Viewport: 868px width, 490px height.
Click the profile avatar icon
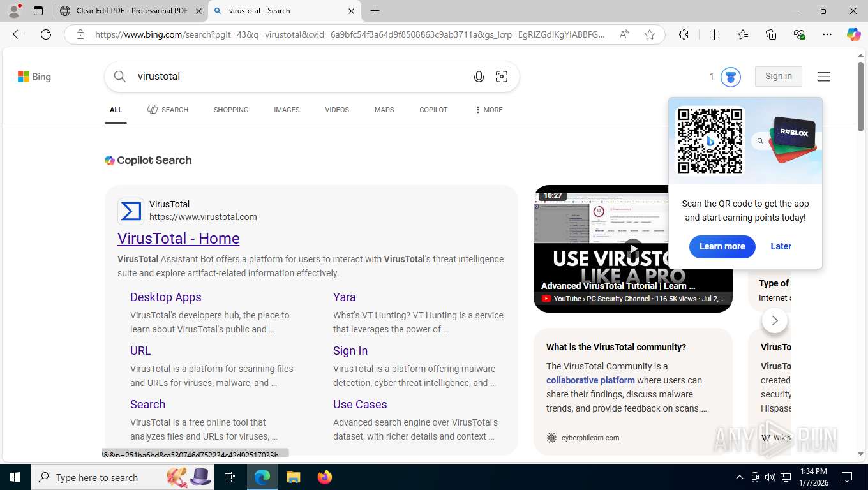pos(14,11)
